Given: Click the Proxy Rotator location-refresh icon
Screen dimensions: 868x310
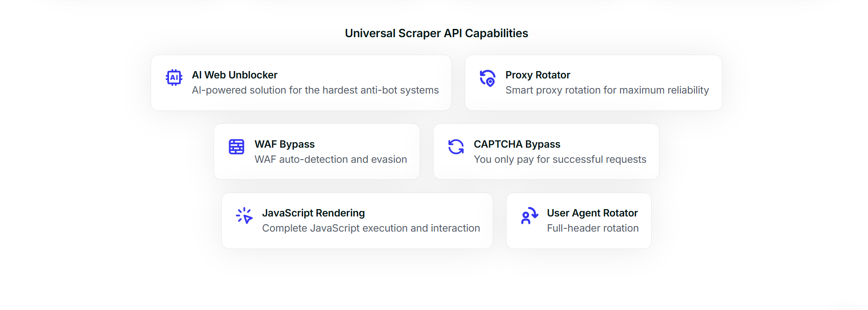Looking at the screenshot, I should pyautogui.click(x=488, y=78).
